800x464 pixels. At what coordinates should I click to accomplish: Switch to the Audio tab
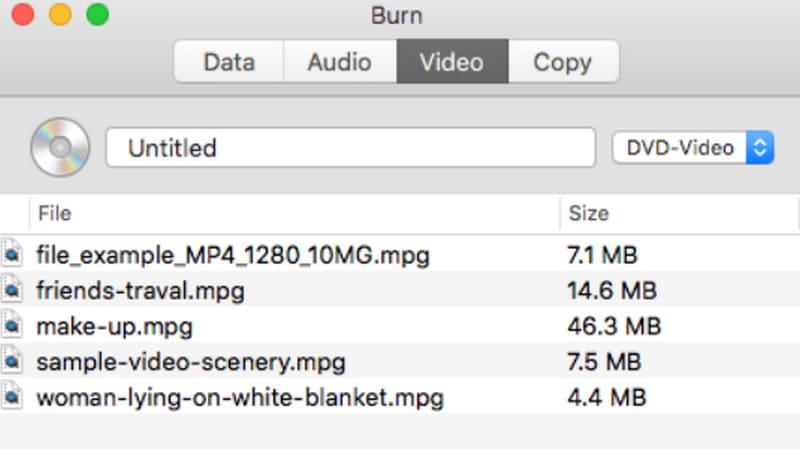[x=340, y=62]
